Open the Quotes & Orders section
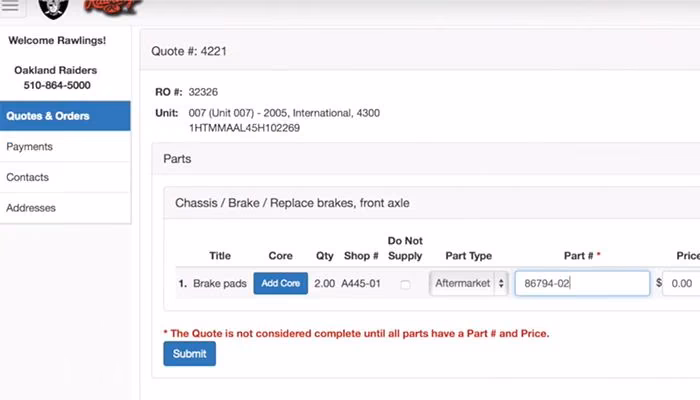700x400 pixels. click(65, 116)
